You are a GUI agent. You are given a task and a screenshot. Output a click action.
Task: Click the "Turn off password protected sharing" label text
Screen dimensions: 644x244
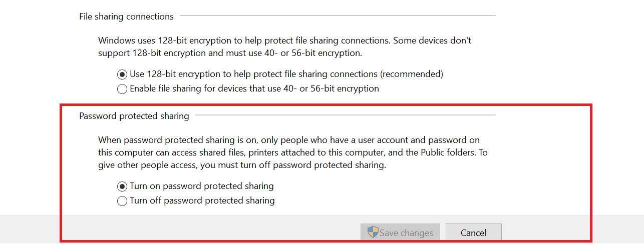click(202, 200)
